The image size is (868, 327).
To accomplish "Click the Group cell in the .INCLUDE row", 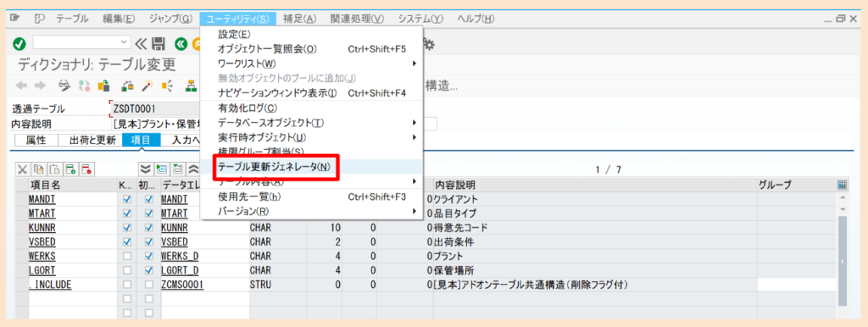I will coord(797,285).
